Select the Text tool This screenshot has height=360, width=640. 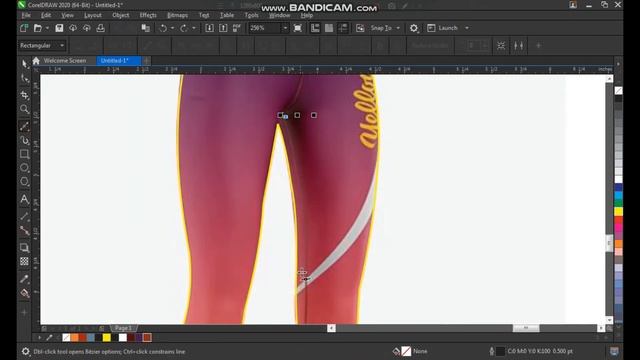click(24, 199)
